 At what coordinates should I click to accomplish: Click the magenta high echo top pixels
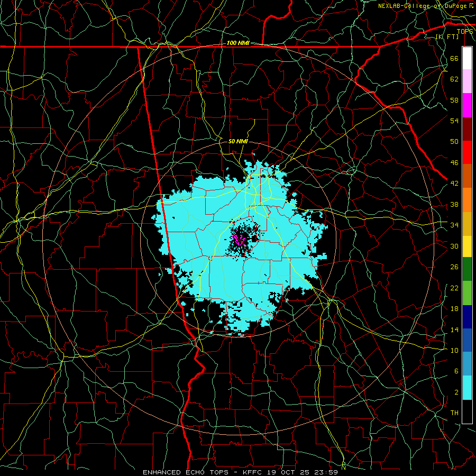pos(239,239)
